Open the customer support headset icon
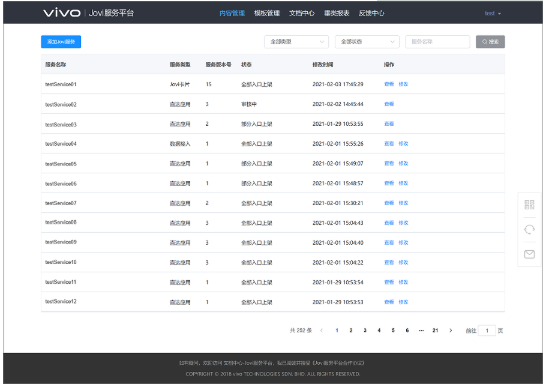Viewport: 547px width, 389px height. coord(529,230)
